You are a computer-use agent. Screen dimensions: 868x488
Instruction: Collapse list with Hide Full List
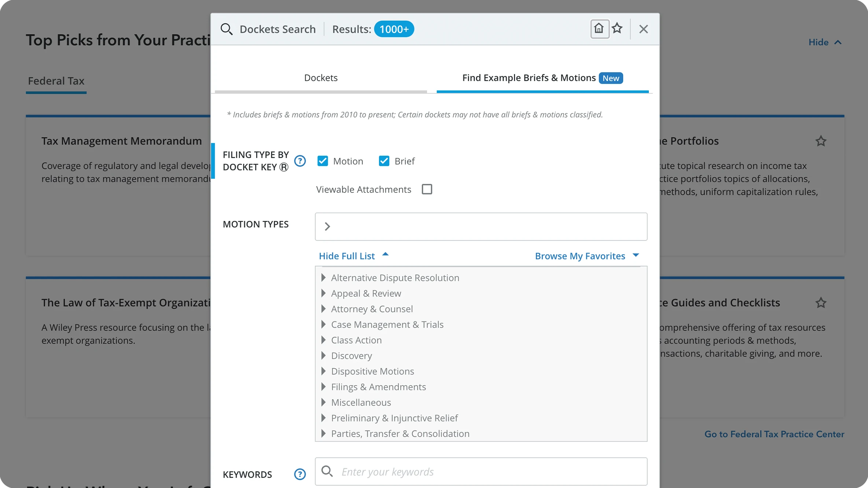tap(353, 256)
